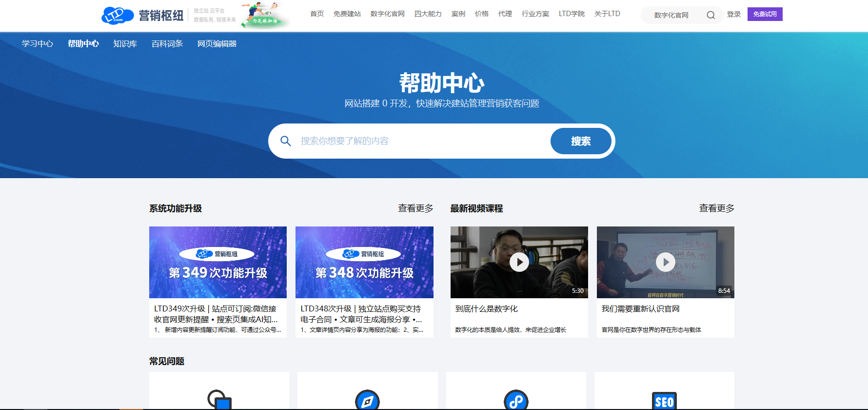Screen dimensions: 868x410
Task: Play the 我们需要重新认识官网 video
Action: coord(666,262)
